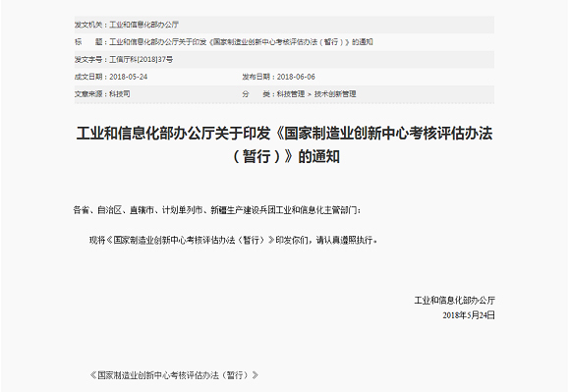Select document number 工信厅科[2018]37号
570x392 pixels.
click(x=142, y=60)
